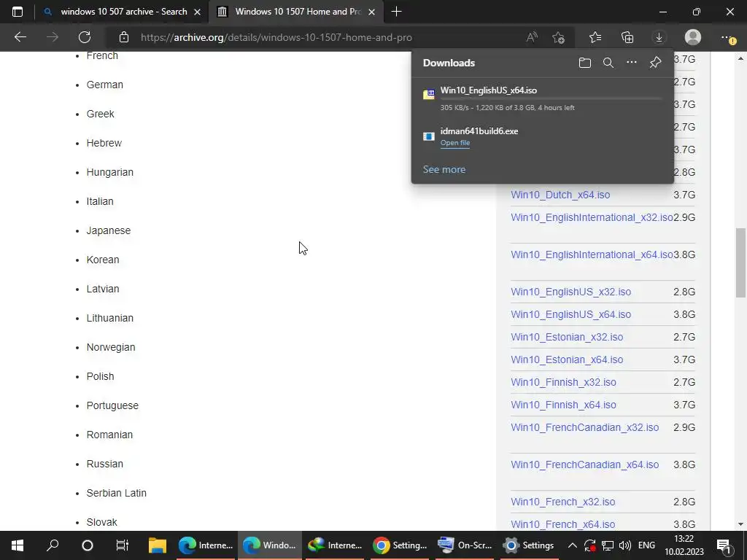This screenshot has height=560, width=747.
Task: Click Serbian Latin in the language list
Action: 116,494
